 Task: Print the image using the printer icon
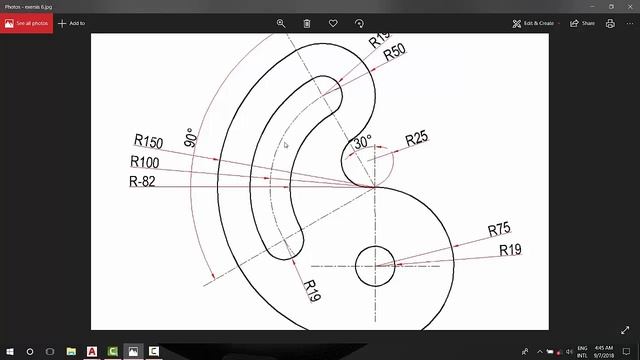pyautogui.click(x=610, y=23)
